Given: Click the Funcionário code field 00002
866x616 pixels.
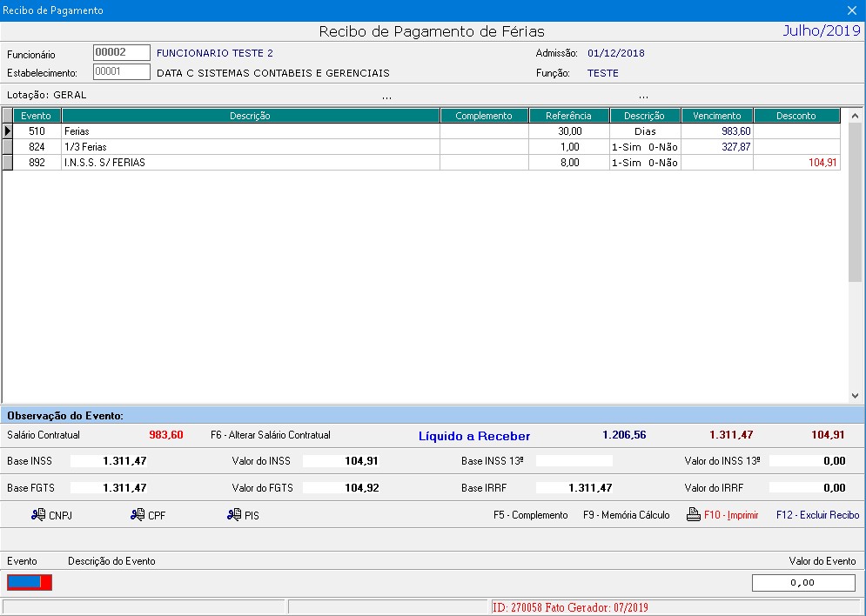Looking at the screenshot, I should point(121,53).
